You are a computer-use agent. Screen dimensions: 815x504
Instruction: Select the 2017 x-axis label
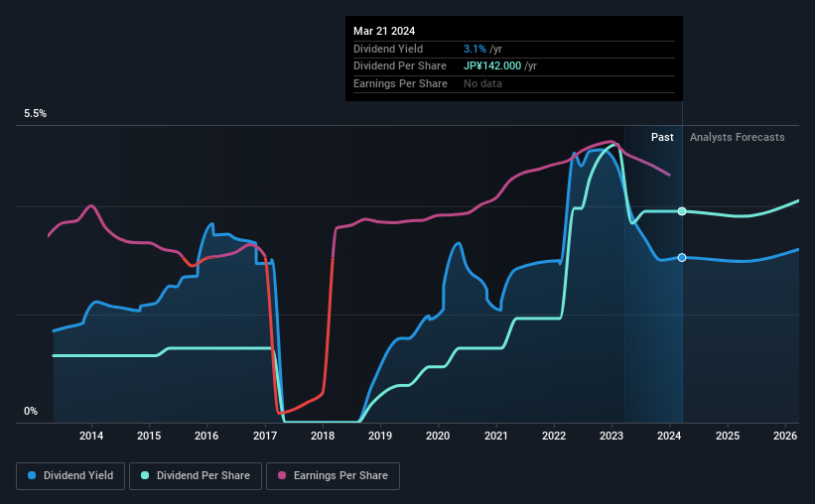click(x=265, y=436)
